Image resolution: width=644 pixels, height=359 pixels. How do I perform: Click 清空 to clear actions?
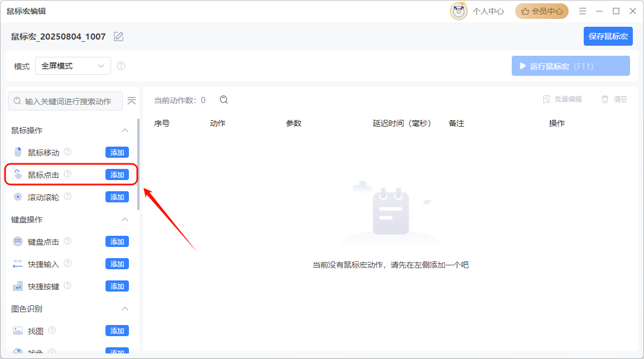(614, 99)
